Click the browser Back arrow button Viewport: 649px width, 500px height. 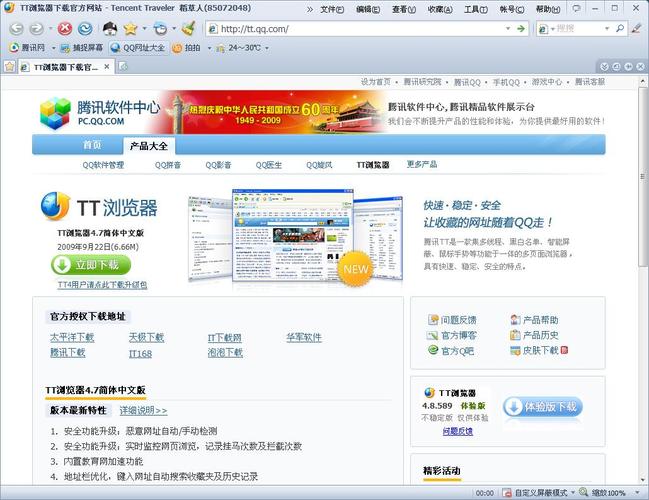coord(16,29)
